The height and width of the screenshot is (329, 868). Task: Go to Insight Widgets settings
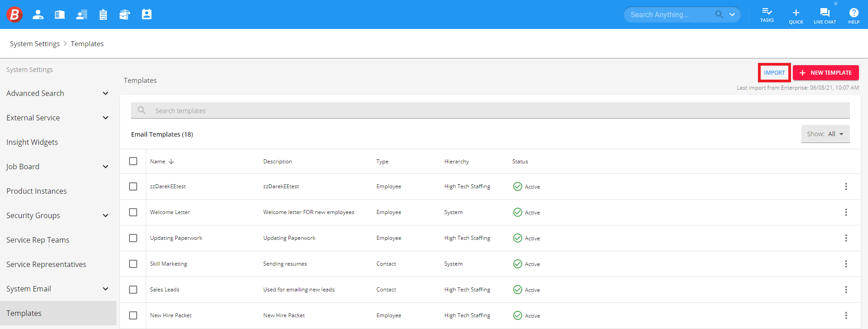pos(32,142)
